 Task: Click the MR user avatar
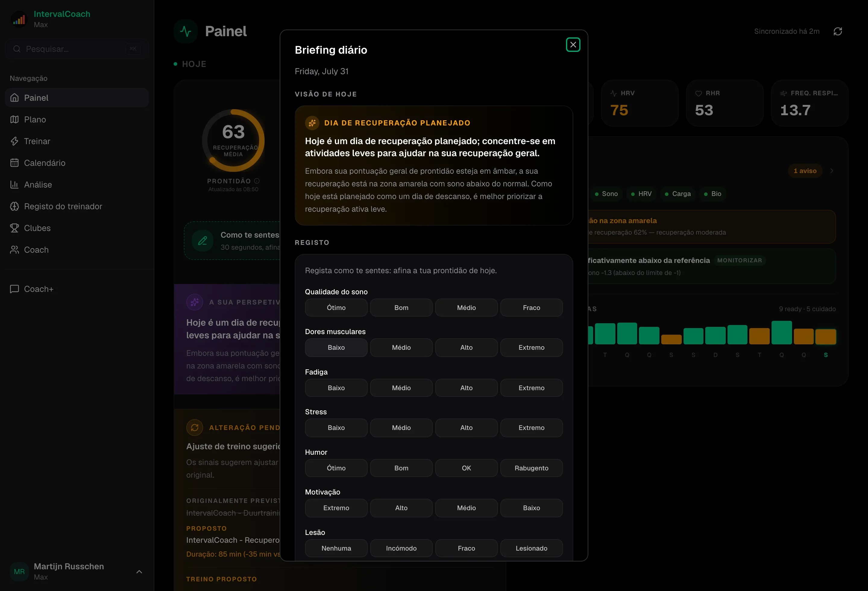click(x=19, y=572)
